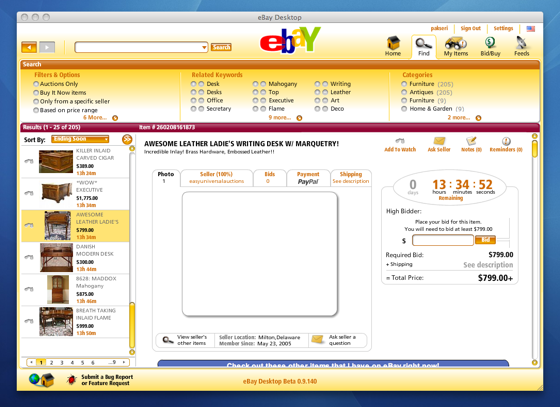This screenshot has width=560, height=407.
Task: Click the orange Bid button
Action: point(485,240)
